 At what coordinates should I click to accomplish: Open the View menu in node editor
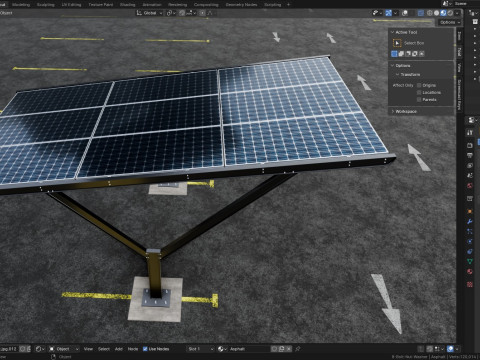click(x=88, y=349)
